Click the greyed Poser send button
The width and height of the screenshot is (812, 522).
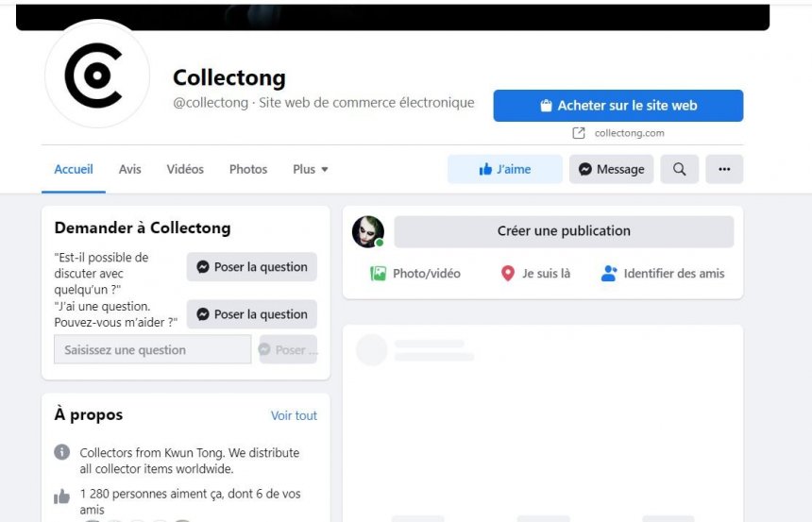[x=288, y=349]
